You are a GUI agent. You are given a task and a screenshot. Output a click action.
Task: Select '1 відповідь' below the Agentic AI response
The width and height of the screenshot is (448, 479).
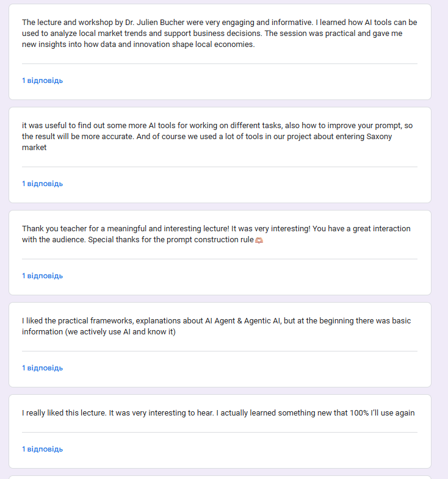tap(42, 368)
